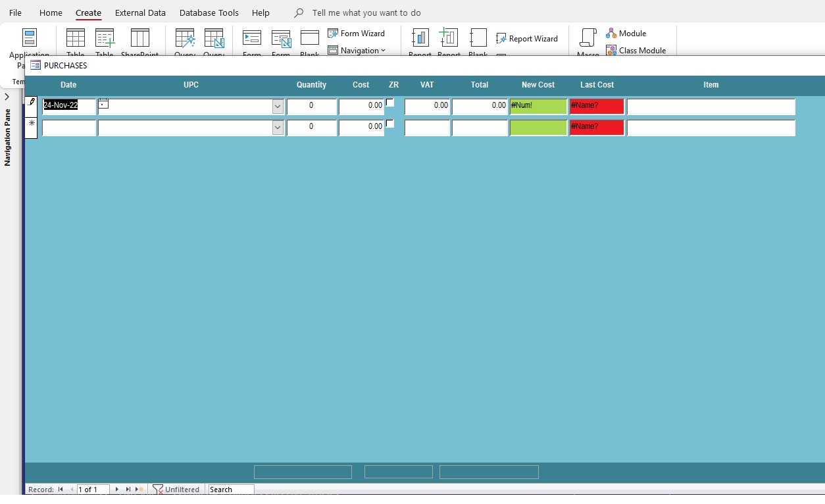Click the Tell me what you want to do box

coord(366,13)
